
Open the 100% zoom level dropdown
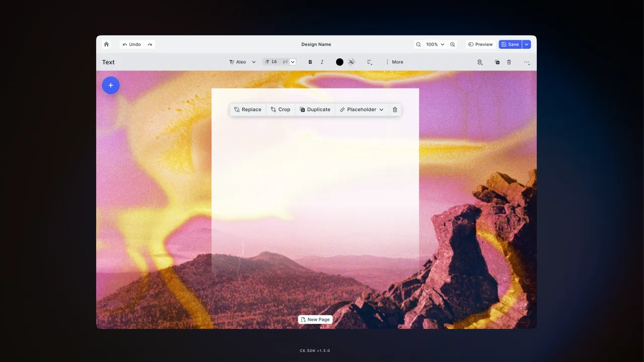pyautogui.click(x=435, y=44)
